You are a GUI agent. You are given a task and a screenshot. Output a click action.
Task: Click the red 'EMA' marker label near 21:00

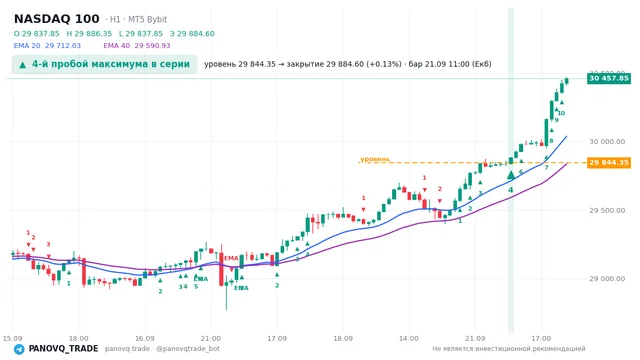tap(231, 258)
